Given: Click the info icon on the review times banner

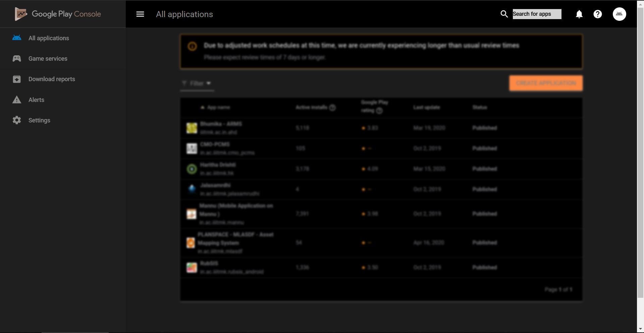Looking at the screenshot, I should tap(193, 47).
